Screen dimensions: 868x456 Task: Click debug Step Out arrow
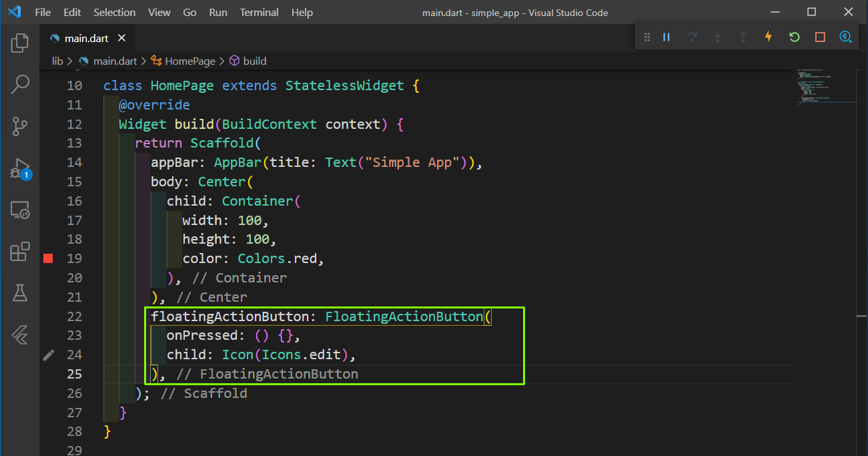pyautogui.click(x=743, y=37)
